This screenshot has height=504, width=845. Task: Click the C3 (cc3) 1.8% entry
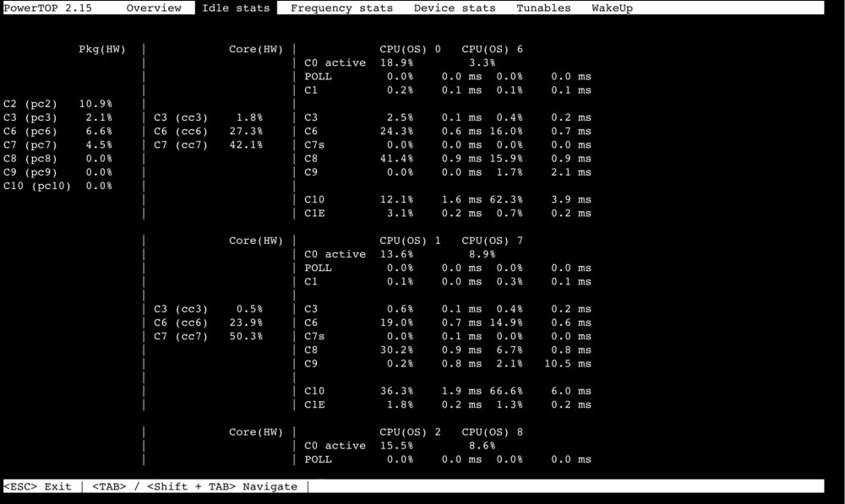pyautogui.click(x=208, y=117)
